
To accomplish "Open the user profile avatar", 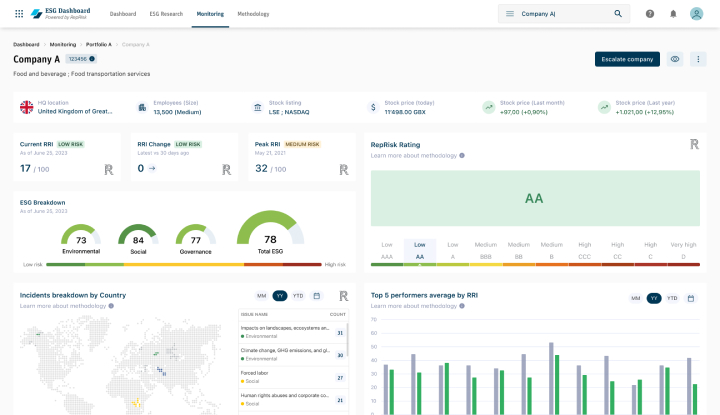I will (697, 14).
